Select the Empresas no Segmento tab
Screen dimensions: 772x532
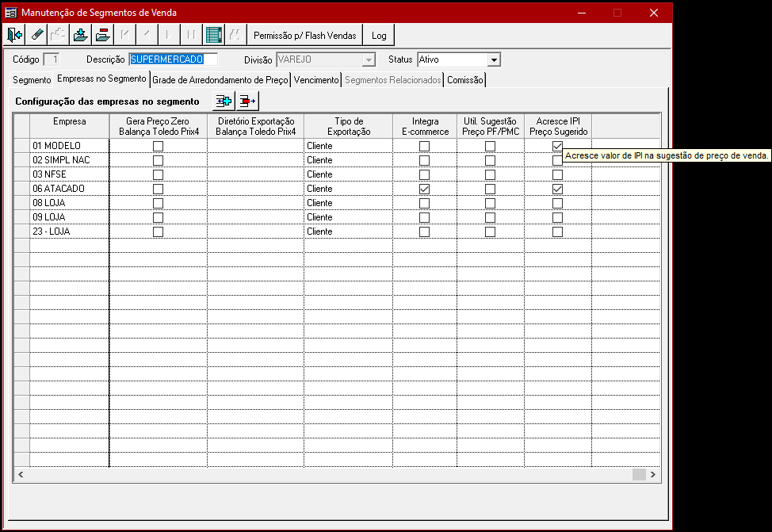click(x=101, y=78)
